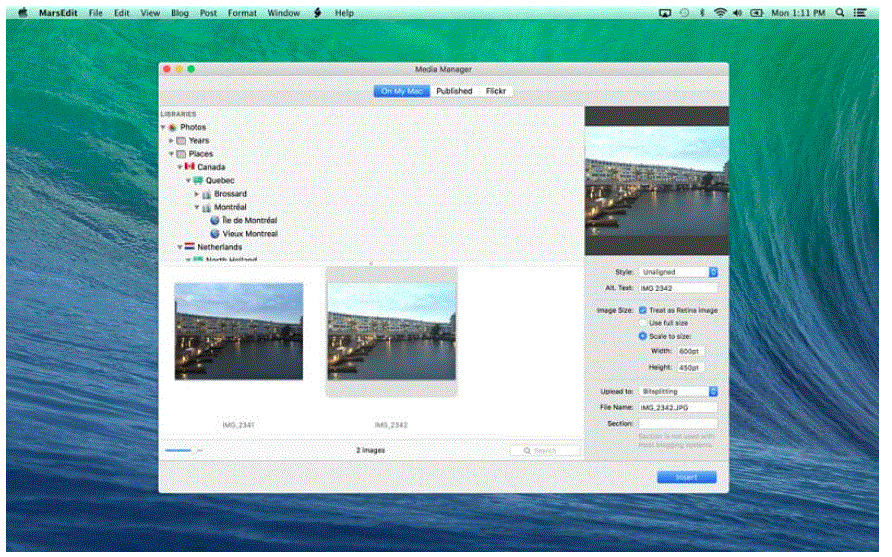Open the Apple menu
The image size is (892, 557).
click(x=23, y=13)
